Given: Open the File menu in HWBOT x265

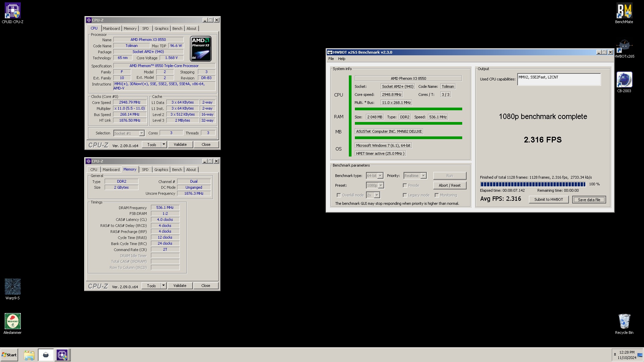Looking at the screenshot, I should click(x=331, y=59).
